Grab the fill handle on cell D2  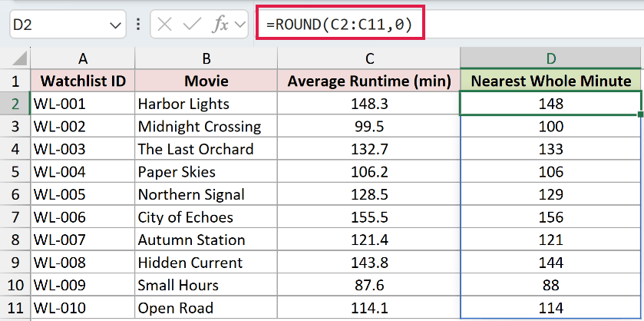640,114
